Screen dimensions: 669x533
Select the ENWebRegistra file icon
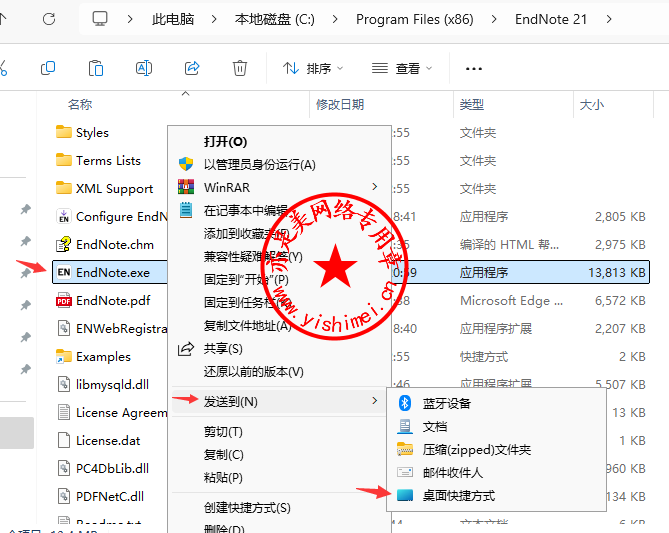tap(64, 328)
